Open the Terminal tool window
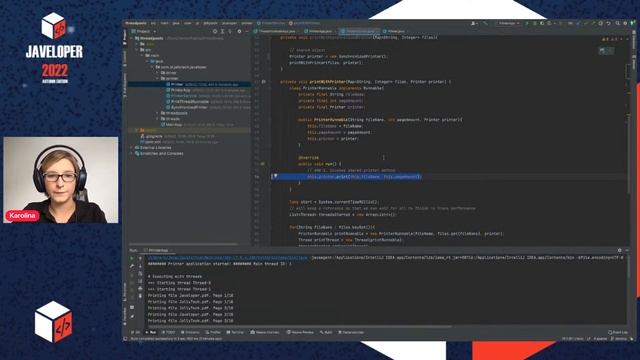 [x=235, y=333]
